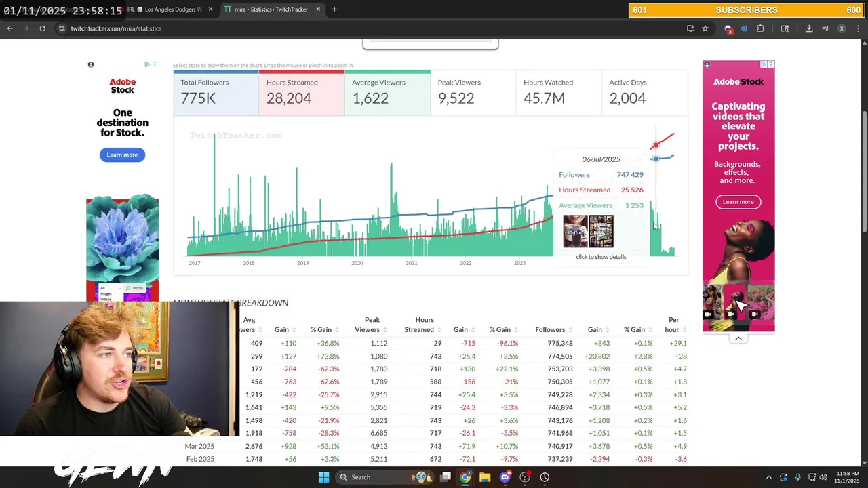This screenshot has height=488, width=868.
Task: Click the 6,685 peak viewers cell
Action: tap(378, 433)
